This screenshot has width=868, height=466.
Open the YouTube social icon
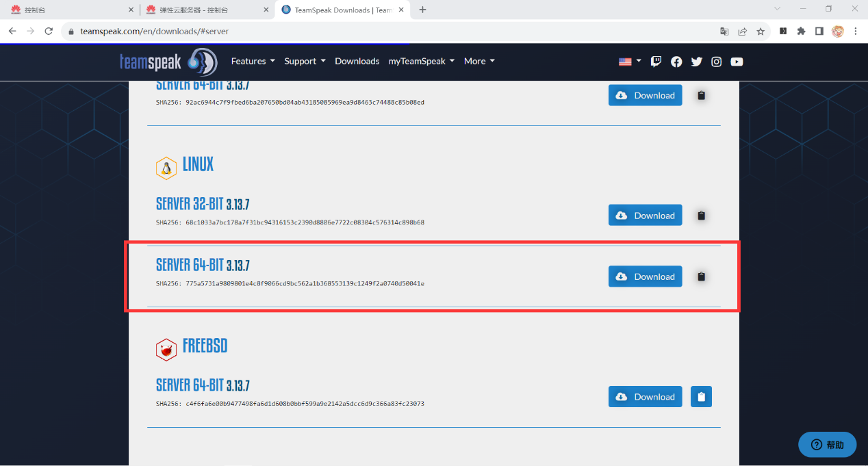(737, 62)
